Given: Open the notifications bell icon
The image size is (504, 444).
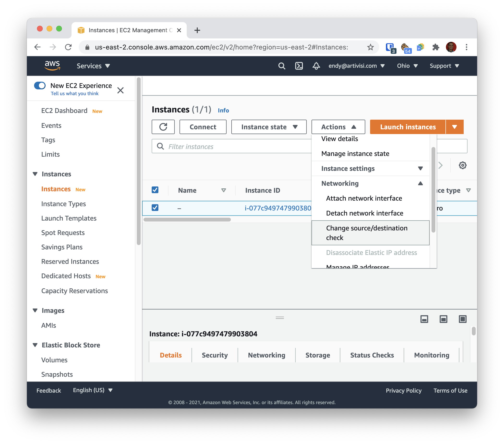Looking at the screenshot, I should click(316, 66).
